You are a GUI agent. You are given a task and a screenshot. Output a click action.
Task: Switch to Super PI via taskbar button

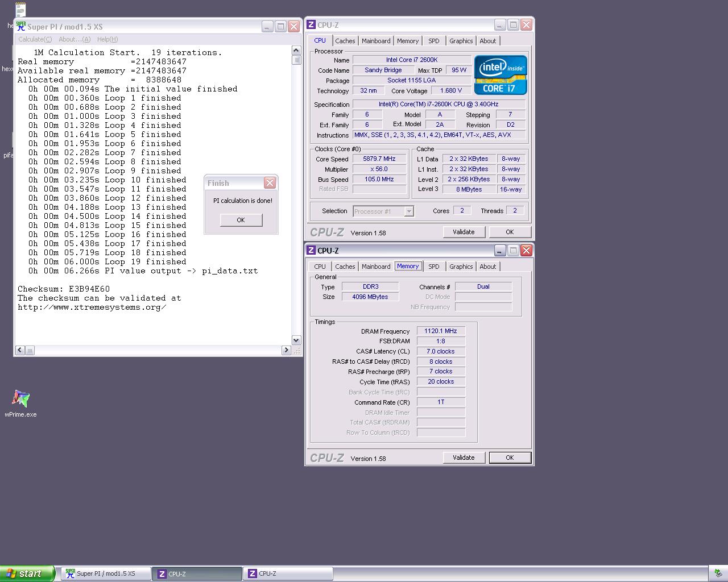pyautogui.click(x=106, y=574)
